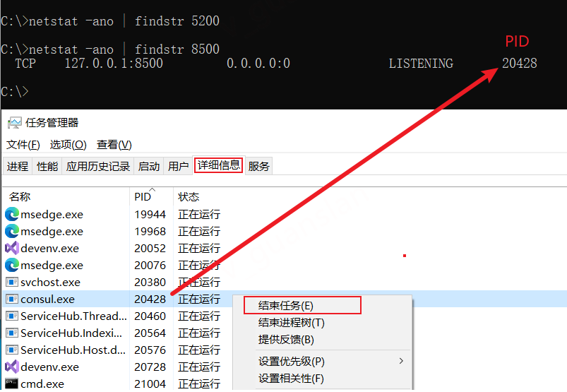This screenshot has width=567, height=392.
Task: Click the devenv.exe icon for PID 20052
Action: [11, 249]
